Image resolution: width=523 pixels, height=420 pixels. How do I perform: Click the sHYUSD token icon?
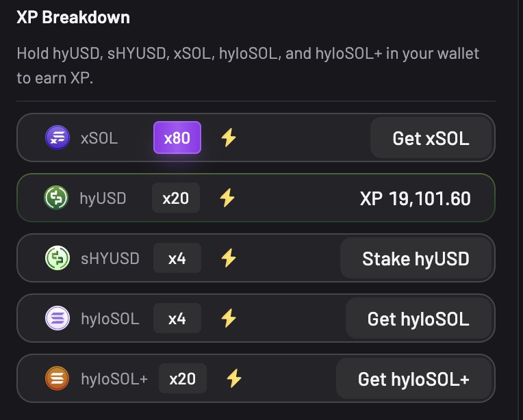pos(58,259)
